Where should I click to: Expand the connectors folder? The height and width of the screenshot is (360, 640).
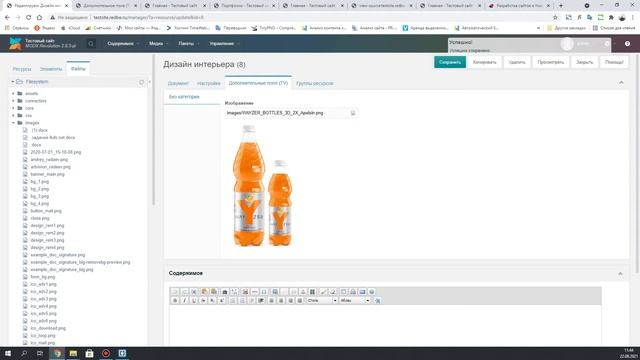pyautogui.click(x=13, y=101)
